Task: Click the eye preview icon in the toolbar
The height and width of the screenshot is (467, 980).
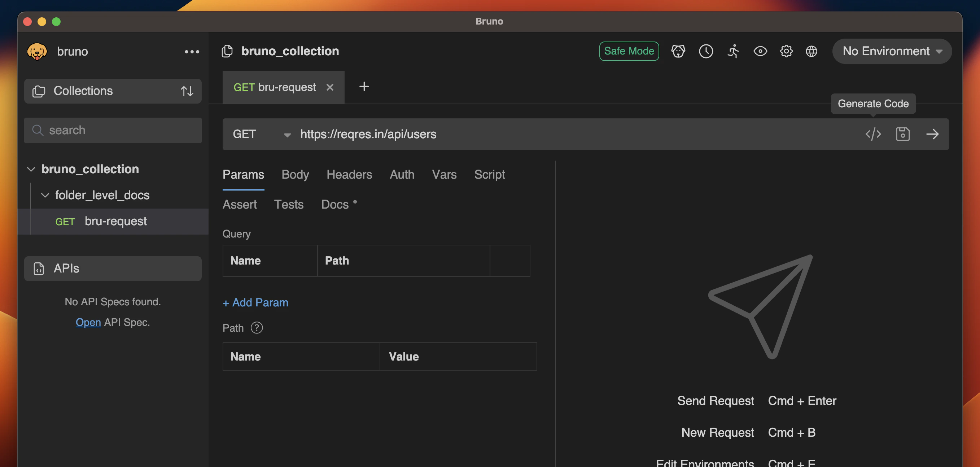Action: click(760, 51)
